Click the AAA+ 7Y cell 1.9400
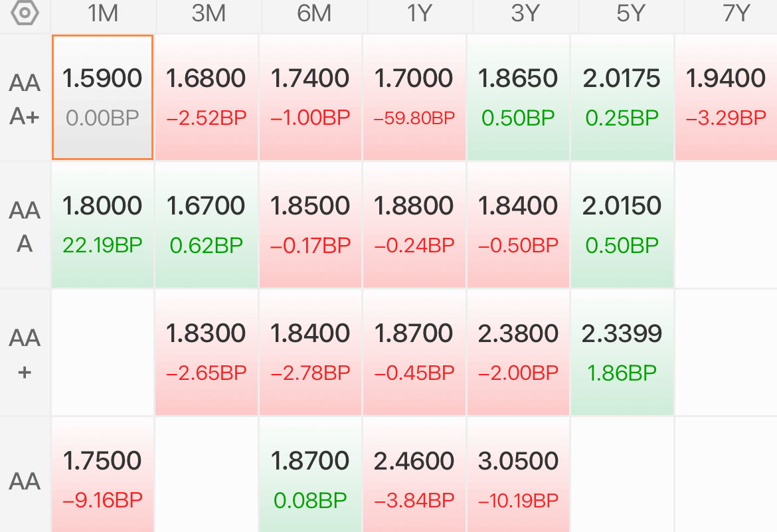This screenshot has width=777, height=532. tap(726, 97)
